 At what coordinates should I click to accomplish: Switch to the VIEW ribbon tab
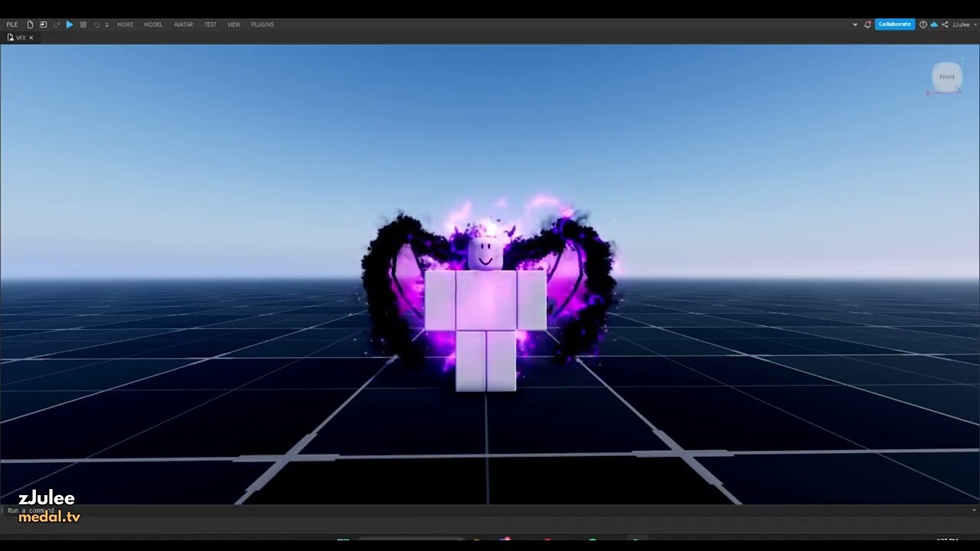pyautogui.click(x=234, y=24)
